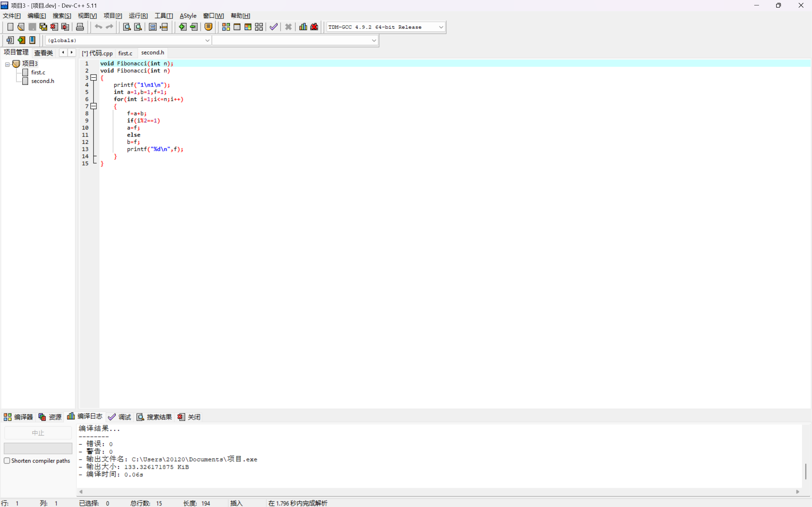812x507 pixels.
Task: Open the TDM-GCC compiler selection dropdown
Action: (x=441, y=27)
